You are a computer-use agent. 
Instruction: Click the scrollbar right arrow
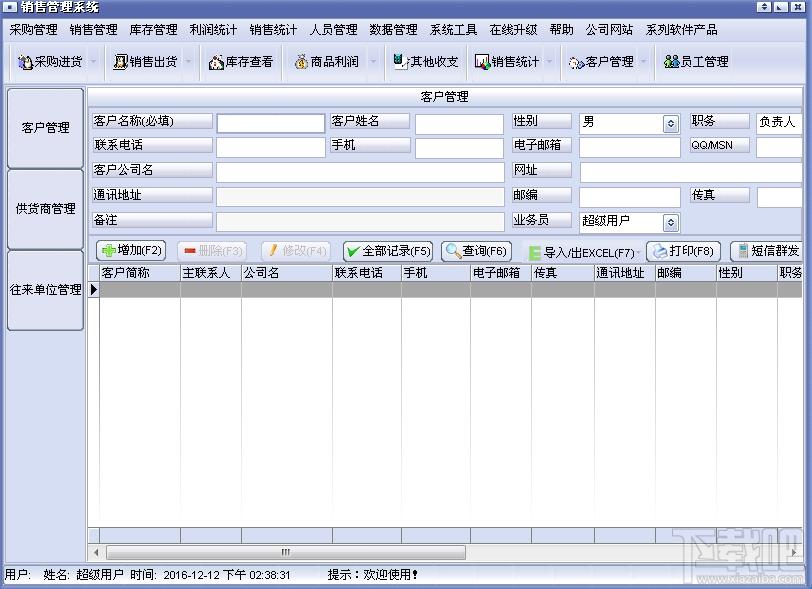tap(794, 552)
